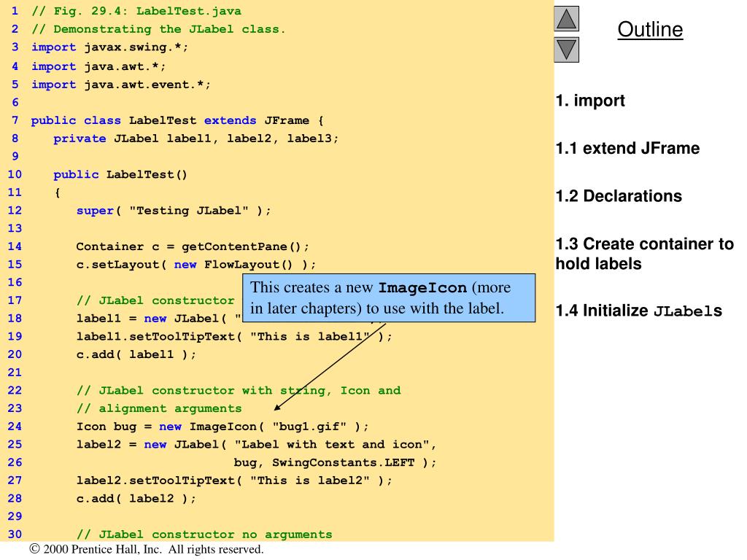Click the super( "Testing JLabel" ) statement
This screenshot has width=747, height=560.
point(174,210)
